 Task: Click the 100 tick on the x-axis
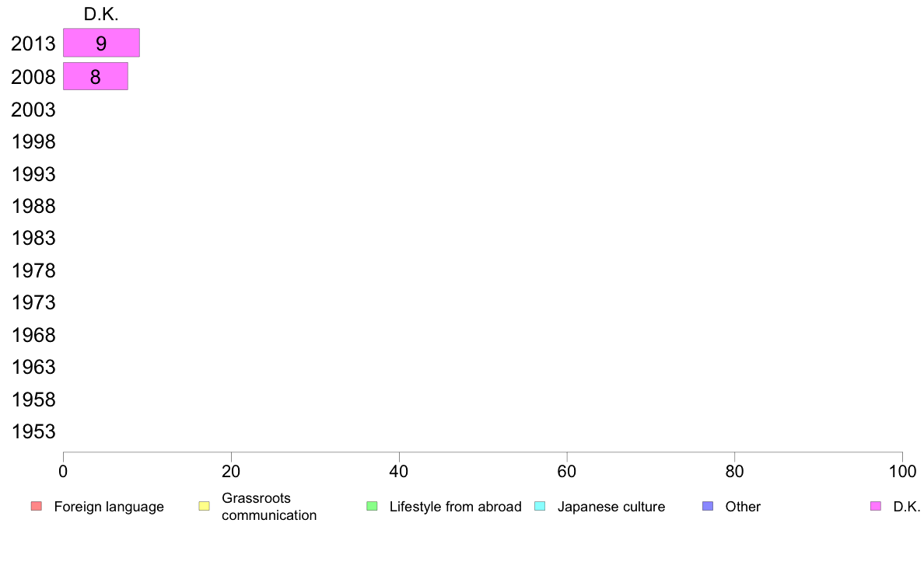[902, 471]
